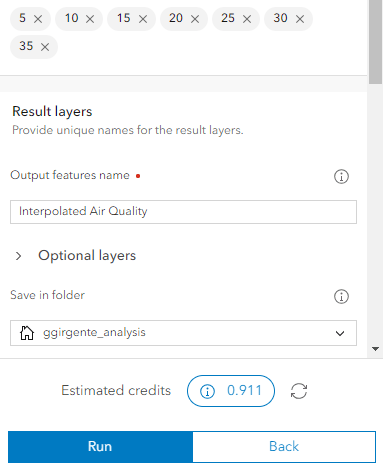Open estimated credits 0.911 details
Image resolution: width=383 pixels, height=467 pixels.
[x=231, y=391]
